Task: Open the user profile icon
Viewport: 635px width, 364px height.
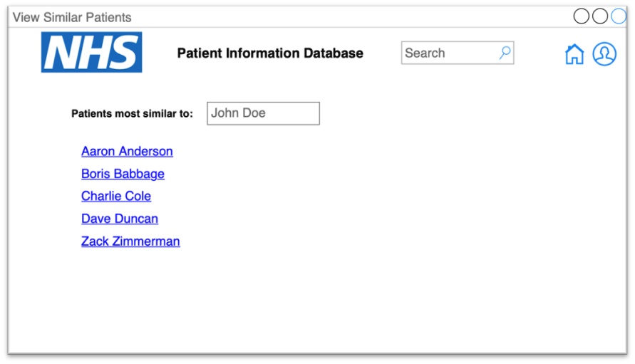Action: coord(604,54)
